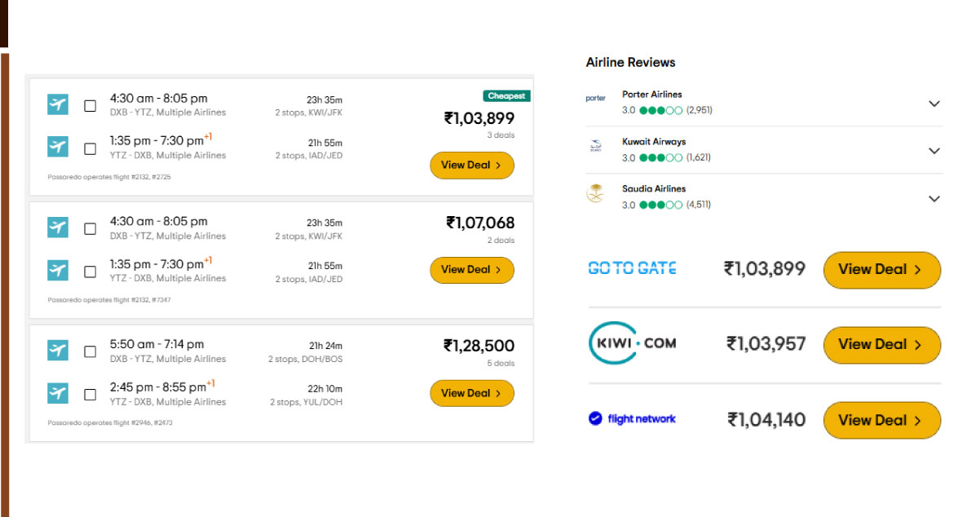Click the Porter Airlines logo
Viewport: 980px width, 517px height.
(x=596, y=97)
